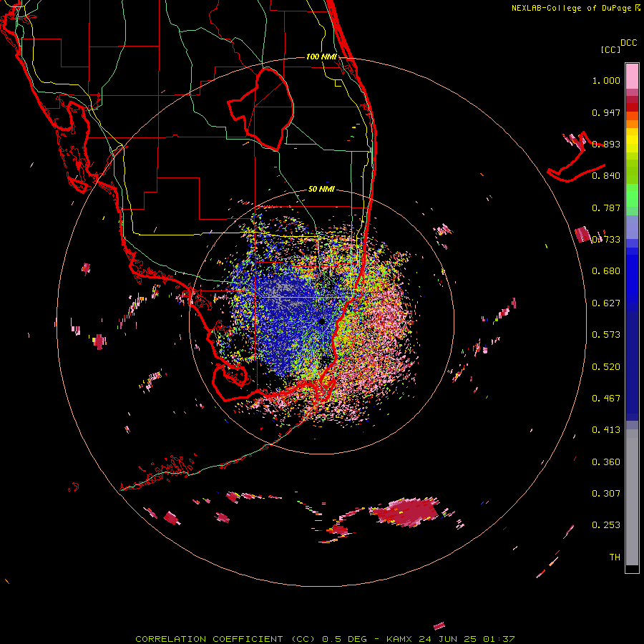This screenshot has height=644, width=644.
Task: Click the 0.520 legend value
Action: pyautogui.click(x=606, y=367)
